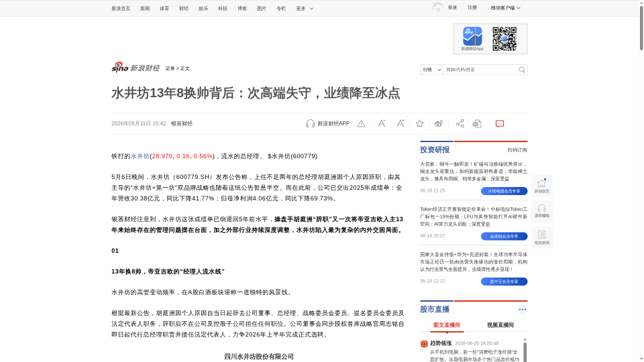644x362 pixels.
Task: Open research report starting 国家大基金持股+华为
Action: coord(474,262)
